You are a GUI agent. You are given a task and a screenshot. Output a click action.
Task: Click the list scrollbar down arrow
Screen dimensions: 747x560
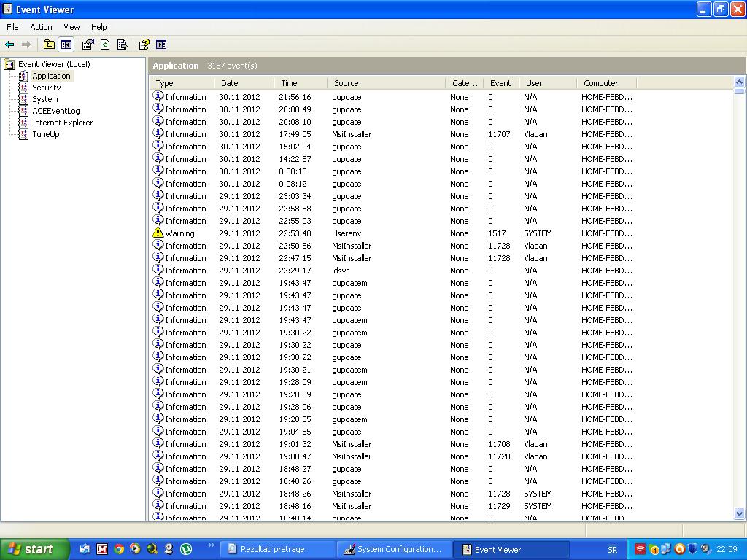740,514
